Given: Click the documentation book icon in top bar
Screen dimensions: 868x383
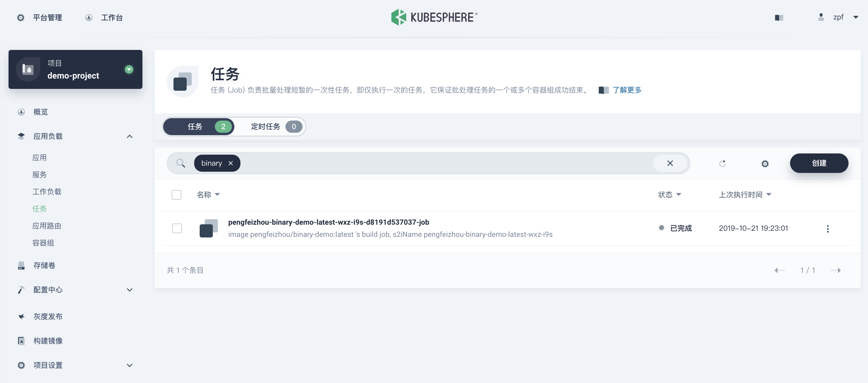Looking at the screenshot, I should (x=779, y=18).
